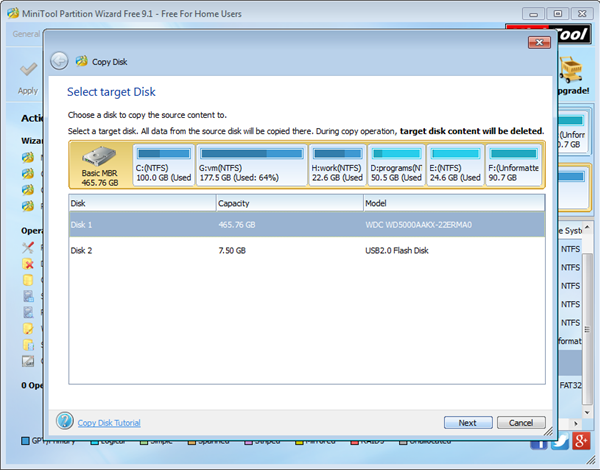The image size is (600, 470).
Task: Click the second wizard icon in sidebar
Action: (x=28, y=174)
